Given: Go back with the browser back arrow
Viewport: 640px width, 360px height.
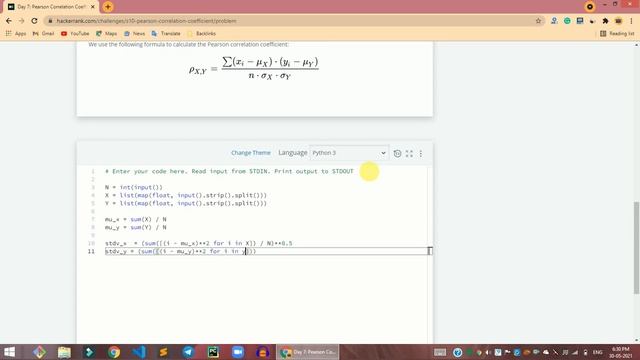Looking at the screenshot, I should click(9, 21).
